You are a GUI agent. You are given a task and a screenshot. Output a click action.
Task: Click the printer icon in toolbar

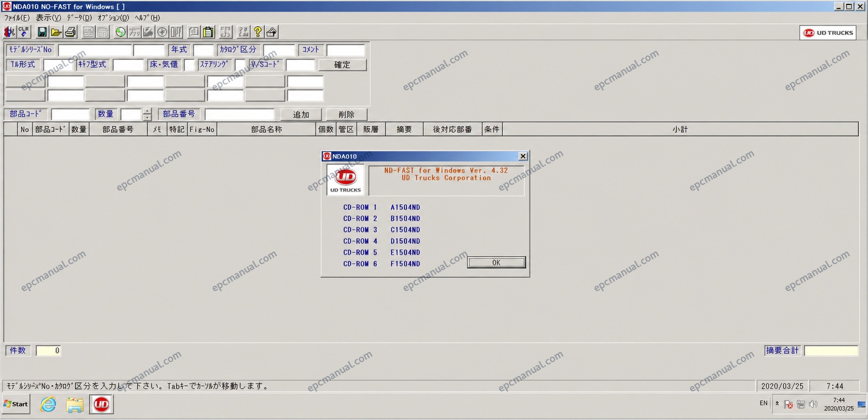click(x=70, y=32)
